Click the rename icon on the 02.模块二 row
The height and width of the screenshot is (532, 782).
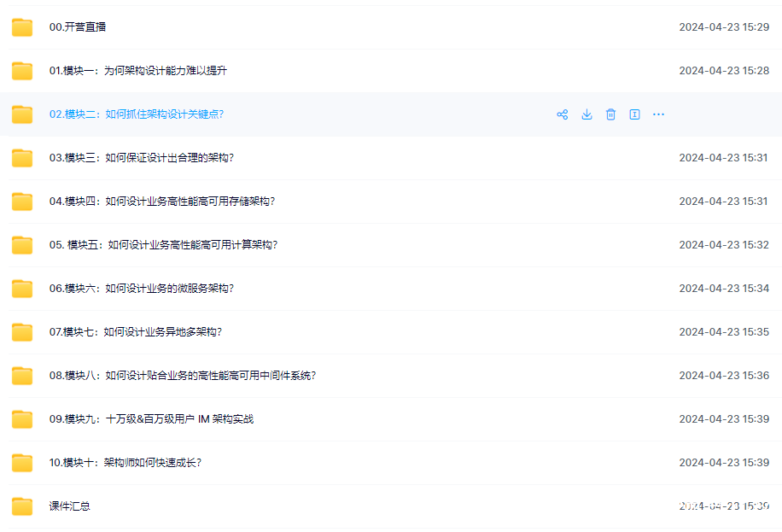point(634,114)
